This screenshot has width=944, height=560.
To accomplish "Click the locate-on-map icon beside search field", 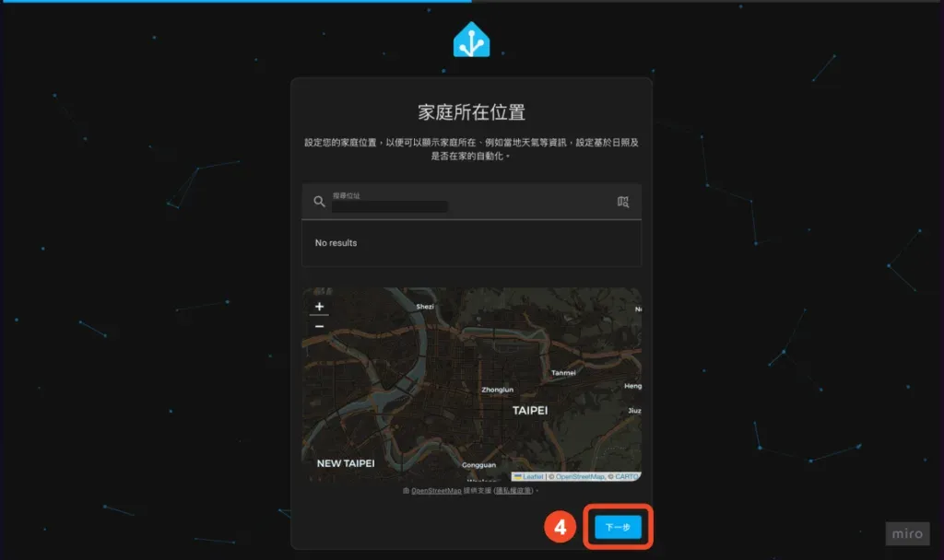I will click(x=623, y=202).
